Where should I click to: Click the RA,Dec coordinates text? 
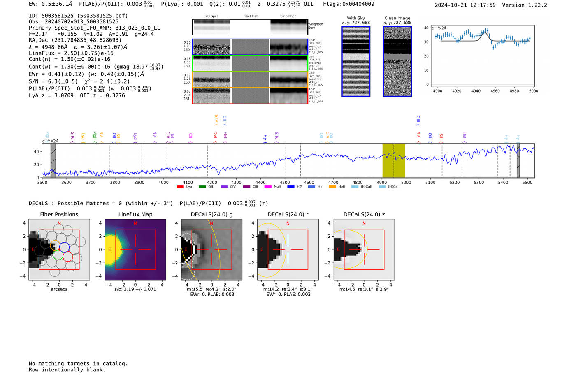(75, 40)
